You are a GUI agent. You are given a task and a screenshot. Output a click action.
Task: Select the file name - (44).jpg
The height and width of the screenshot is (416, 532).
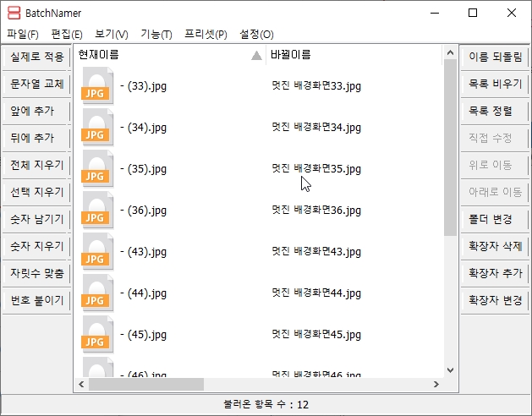pos(143,293)
